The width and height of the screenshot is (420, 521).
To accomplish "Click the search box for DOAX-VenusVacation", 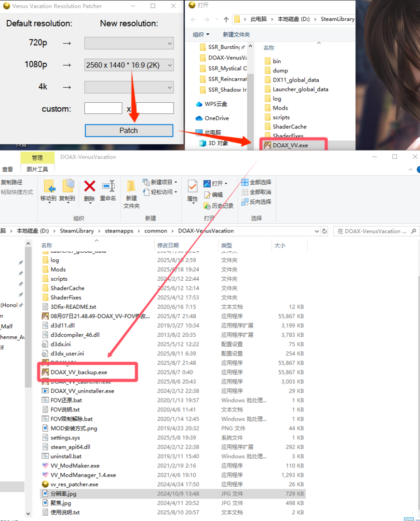I will (376, 231).
